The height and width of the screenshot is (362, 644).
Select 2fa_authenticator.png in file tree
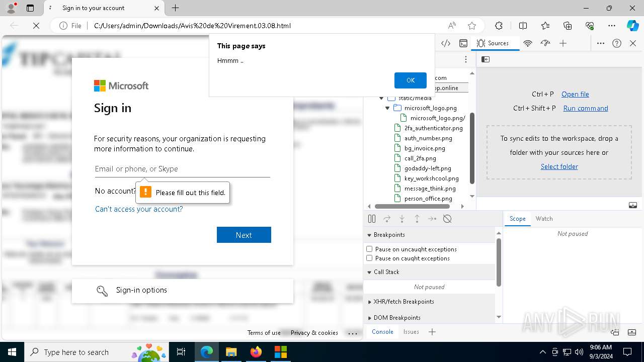tap(433, 128)
